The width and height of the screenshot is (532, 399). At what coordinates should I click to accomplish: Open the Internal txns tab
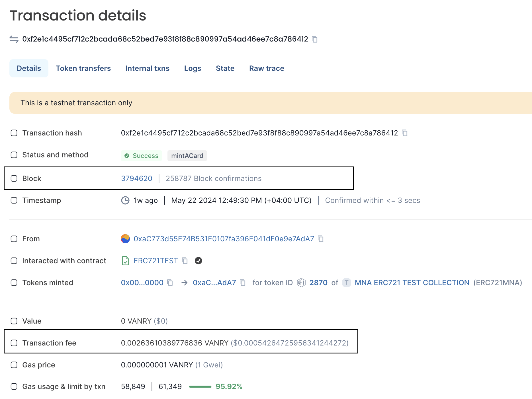147,68
